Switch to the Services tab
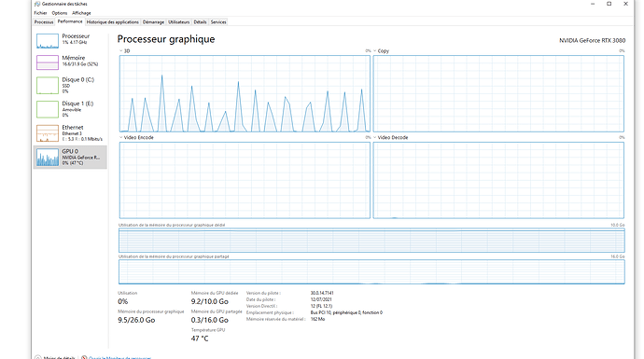 [218, 22]
